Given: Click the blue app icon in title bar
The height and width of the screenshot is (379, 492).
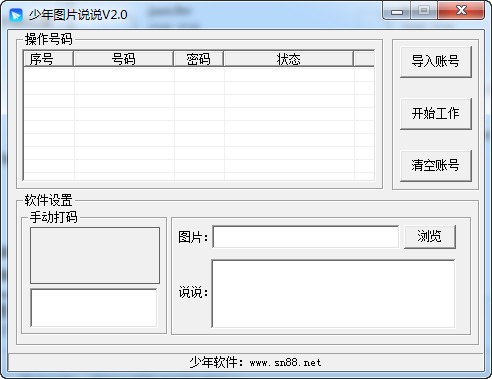Looking at the screenshot, I should [x=16, y=15].
